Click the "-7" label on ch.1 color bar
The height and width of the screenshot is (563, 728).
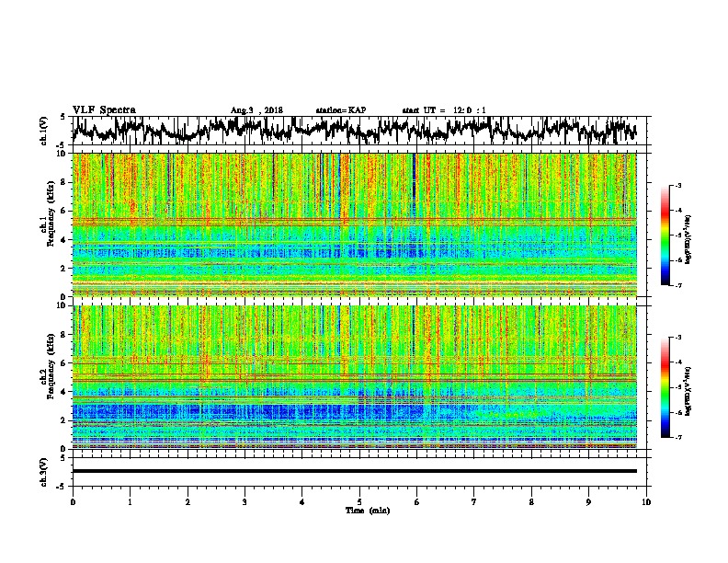[677, 285]
